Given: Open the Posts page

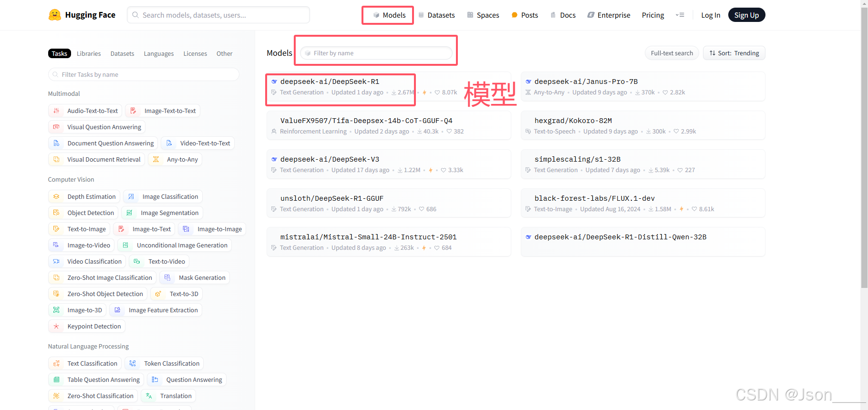Looking at the screenshot, I should 525,15.
